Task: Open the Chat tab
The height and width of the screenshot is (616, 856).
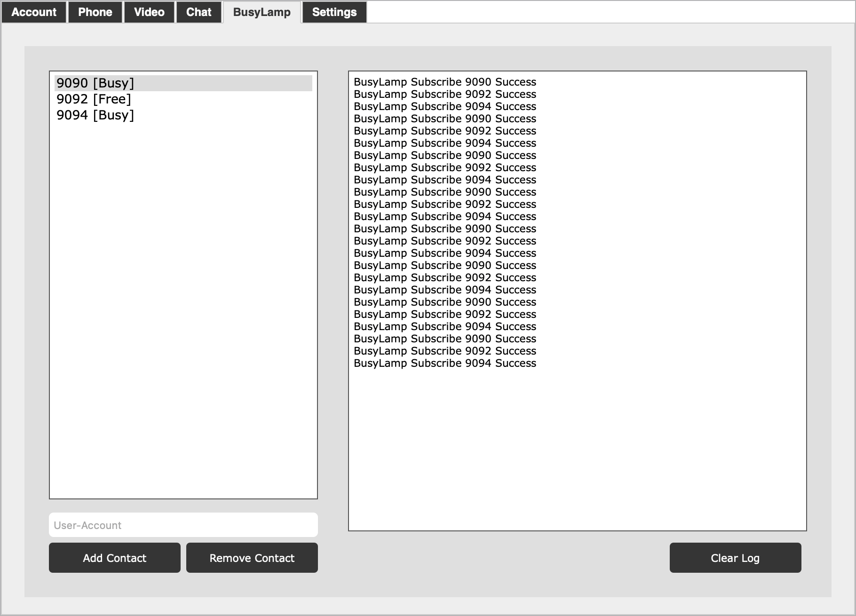Action: coord(199,12)
